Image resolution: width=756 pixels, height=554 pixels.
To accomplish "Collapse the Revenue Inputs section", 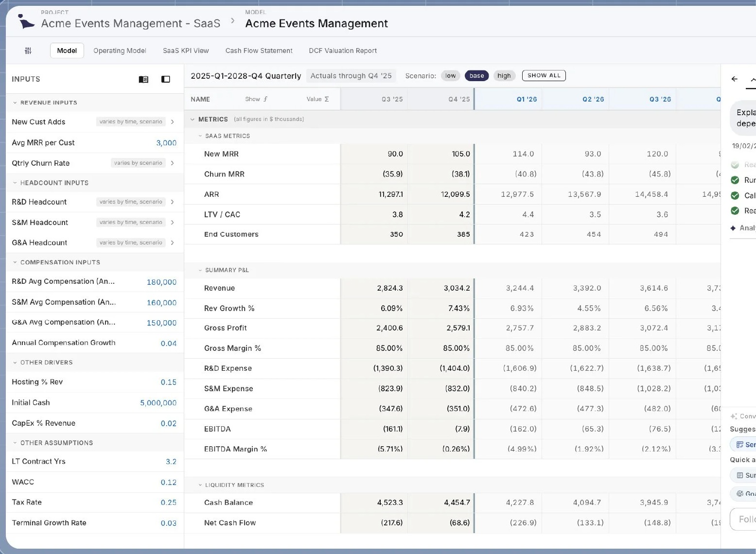I will (x=15, y=103).
